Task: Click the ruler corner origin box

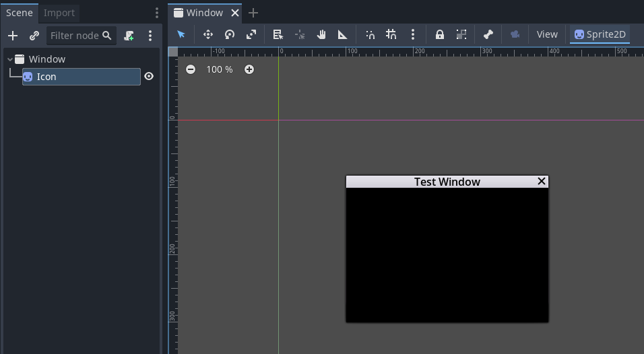Action: click(173, 52)
